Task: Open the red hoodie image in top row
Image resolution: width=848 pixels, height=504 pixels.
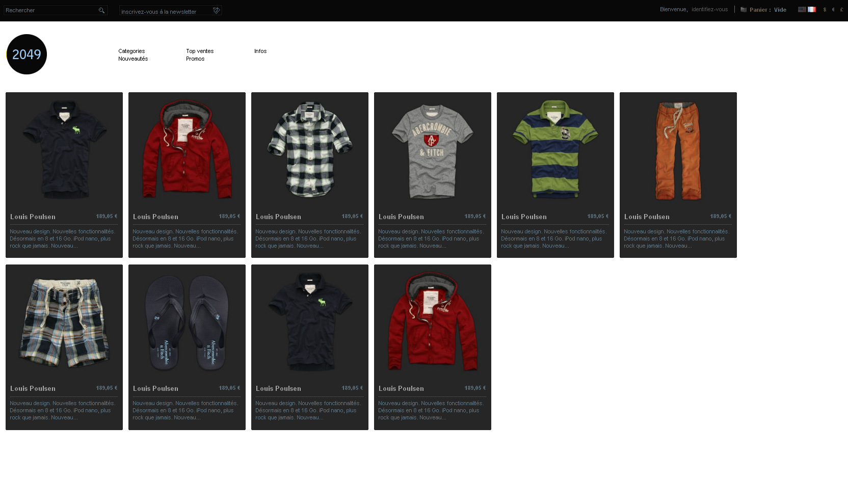Action: (187, 149)
